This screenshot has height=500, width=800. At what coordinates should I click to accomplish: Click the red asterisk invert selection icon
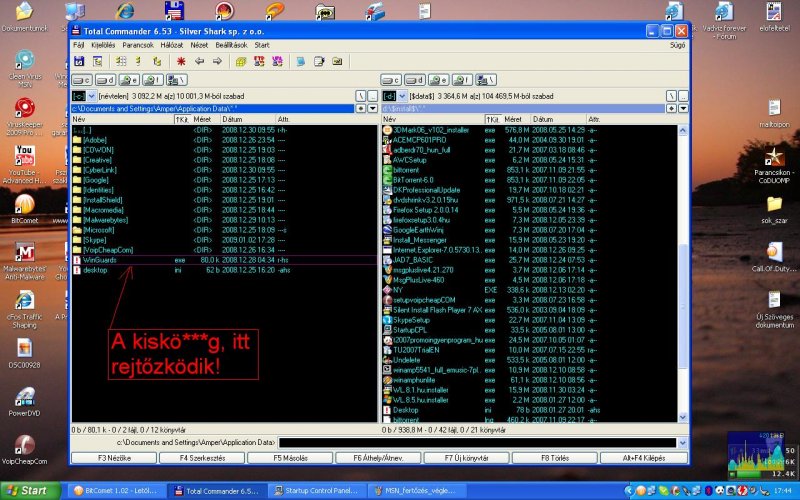coord(181,61)
